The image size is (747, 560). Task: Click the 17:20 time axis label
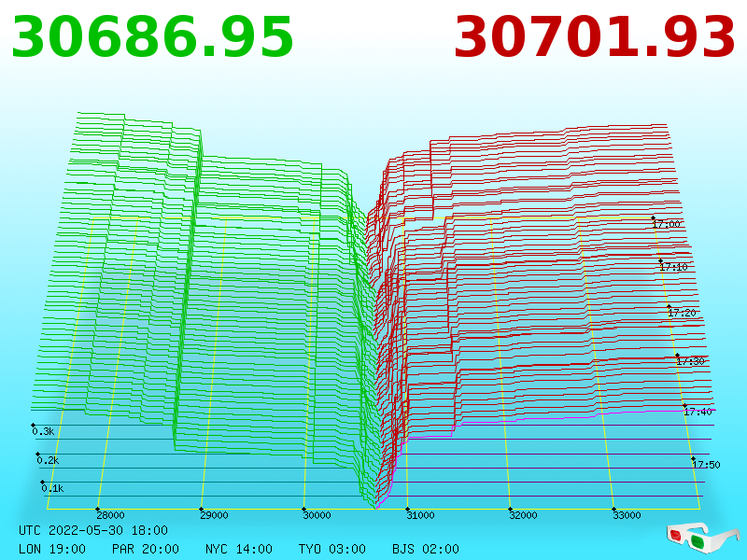coord(683,313)
